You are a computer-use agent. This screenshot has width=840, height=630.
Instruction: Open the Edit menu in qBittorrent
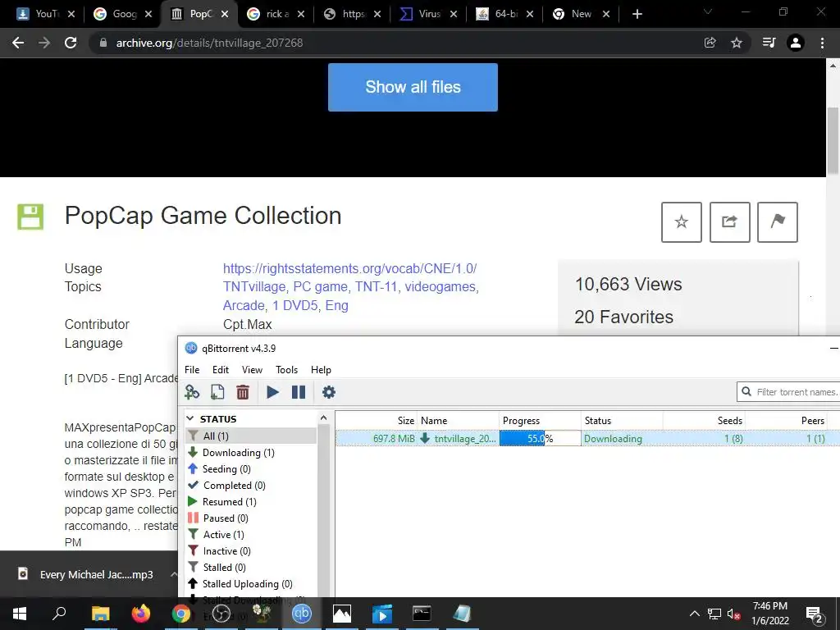pyautogui.click(x=220, y=370)
